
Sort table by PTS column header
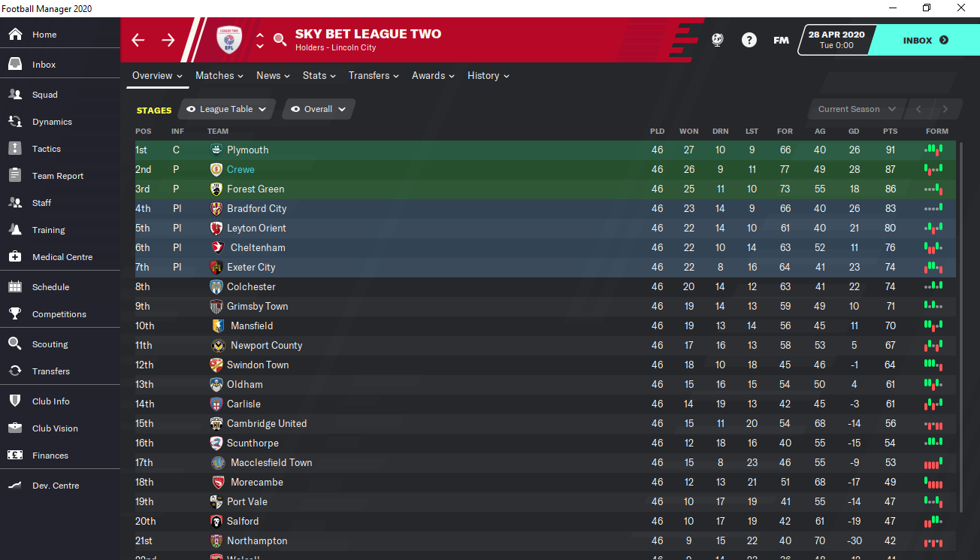click(x=890, y=131)
